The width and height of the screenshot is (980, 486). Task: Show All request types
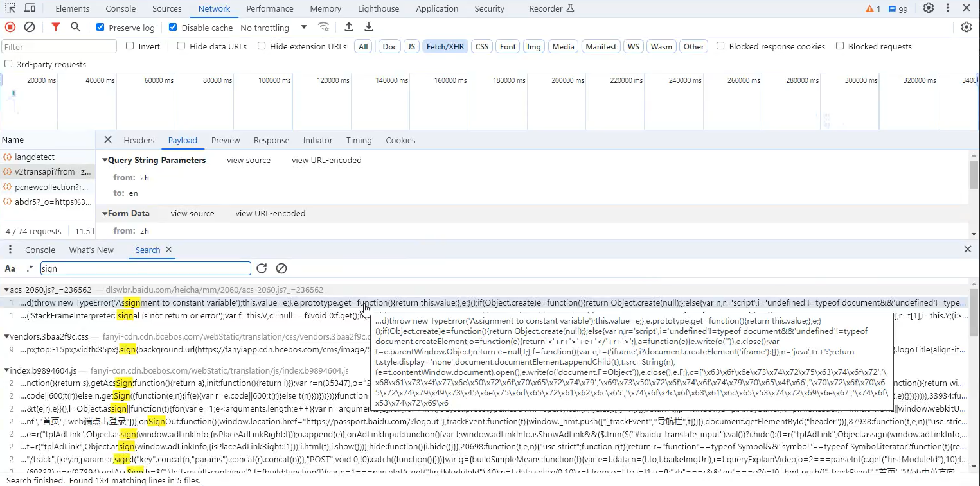pos(364,46)
